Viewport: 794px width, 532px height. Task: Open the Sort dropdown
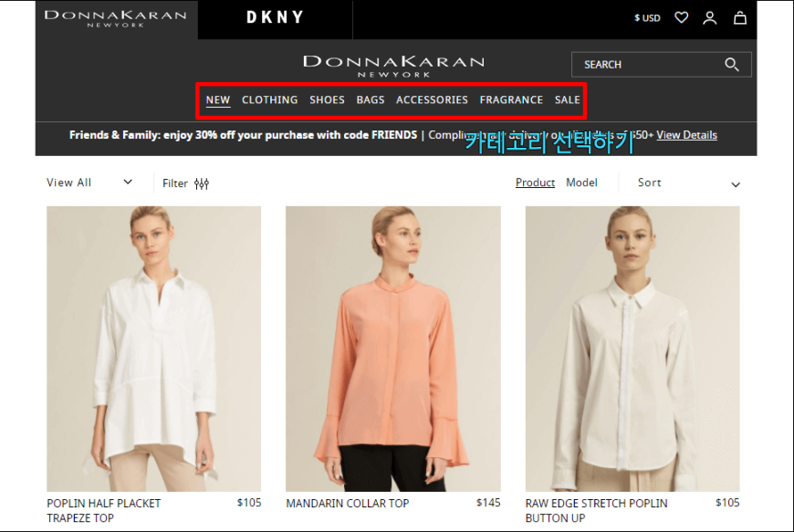click(689, 183)
